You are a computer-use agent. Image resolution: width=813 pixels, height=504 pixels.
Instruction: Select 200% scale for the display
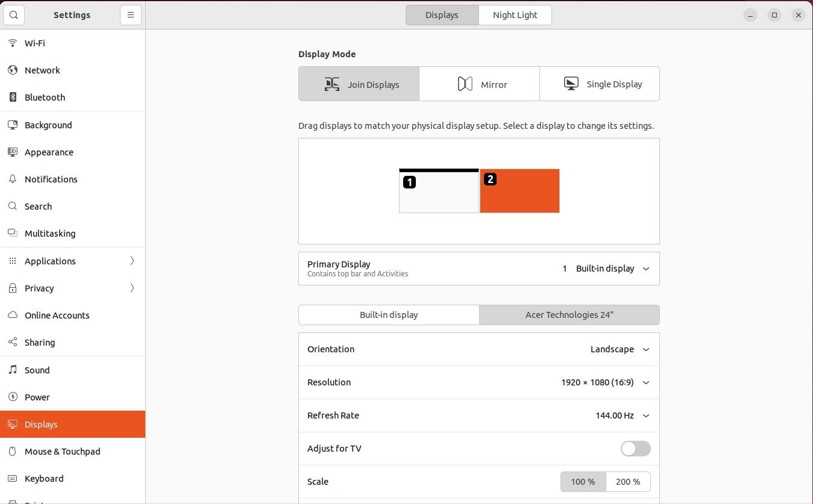[x=628, y=482]
